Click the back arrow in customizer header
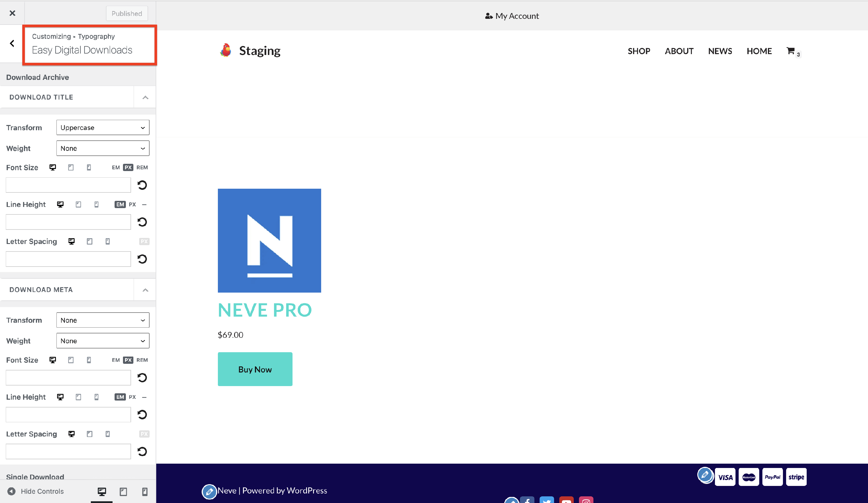The image size is (868, 503). [x=12, y=44]
